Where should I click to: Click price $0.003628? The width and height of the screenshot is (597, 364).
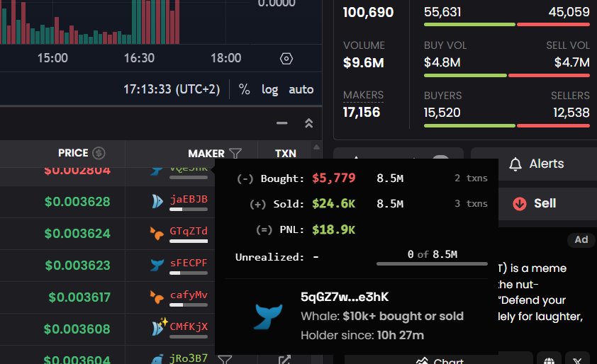pyautogui.click(x=77, y=202)
